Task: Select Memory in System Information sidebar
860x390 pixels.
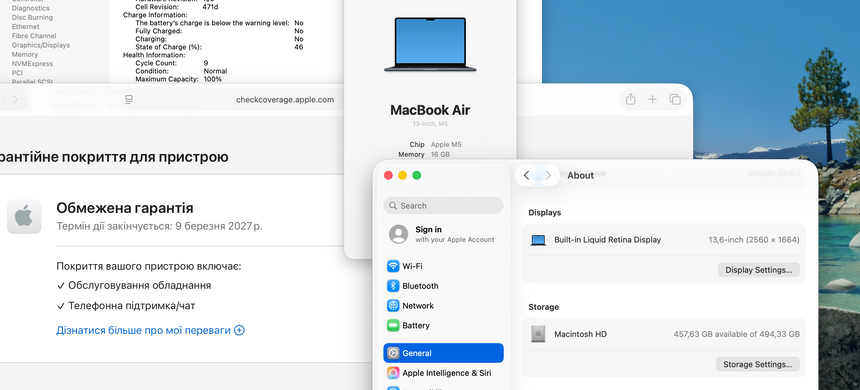Action: coord(25,54)
